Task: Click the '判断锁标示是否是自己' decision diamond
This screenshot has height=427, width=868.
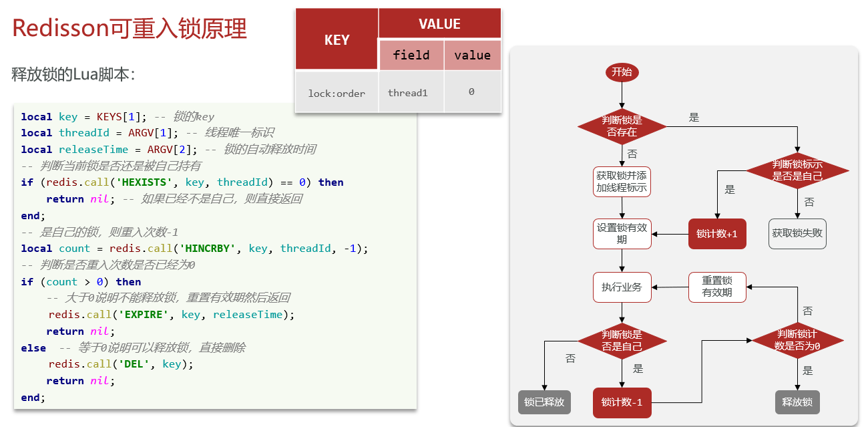Action: (x=797, y=170)
